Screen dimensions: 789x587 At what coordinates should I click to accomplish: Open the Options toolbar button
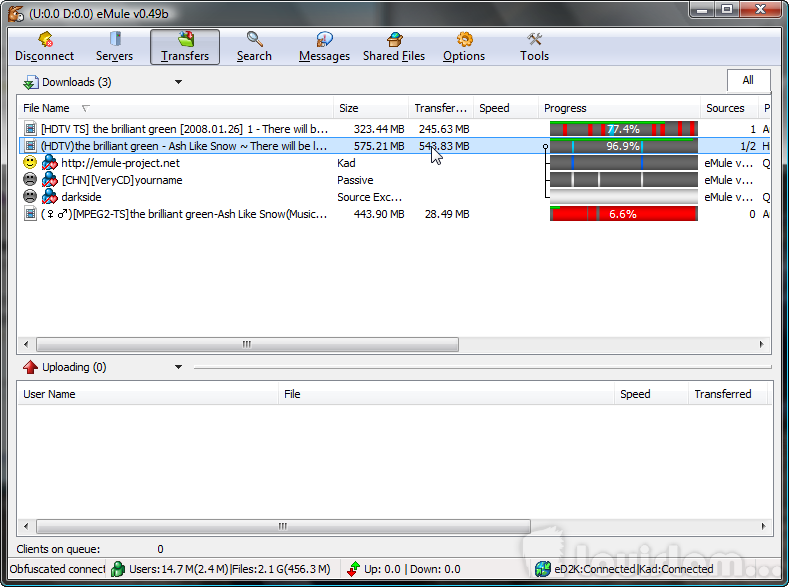(464, 47)
